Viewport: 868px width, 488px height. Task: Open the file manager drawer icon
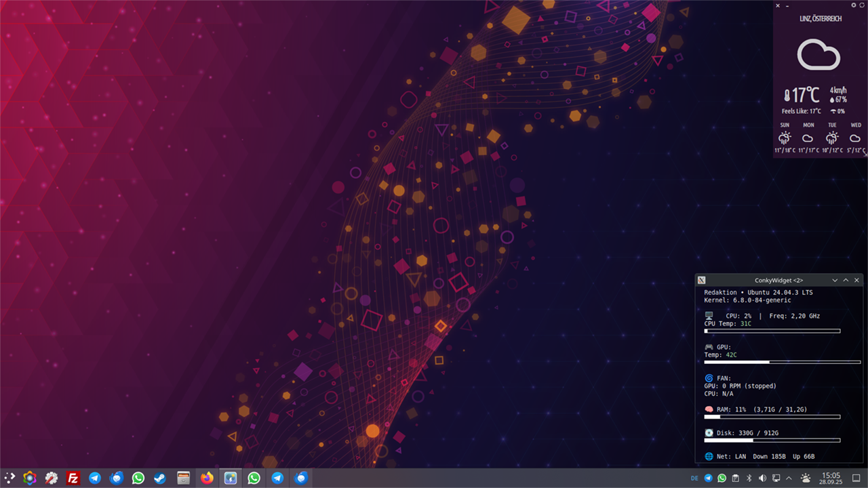(183, 478)
